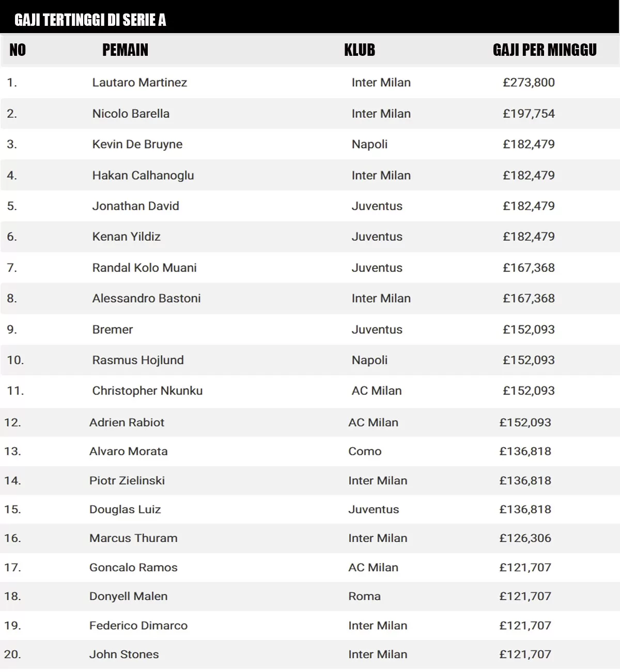620x672 pixels.
Task: Select row number 15 Douglas Luiz
Action: (x=310, y=509)
